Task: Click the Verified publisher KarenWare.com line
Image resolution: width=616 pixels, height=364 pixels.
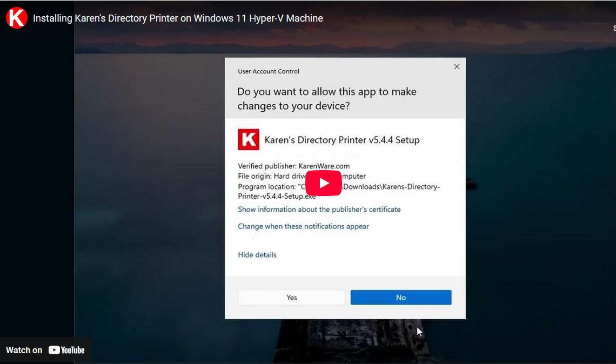Action: click(292, 166)
